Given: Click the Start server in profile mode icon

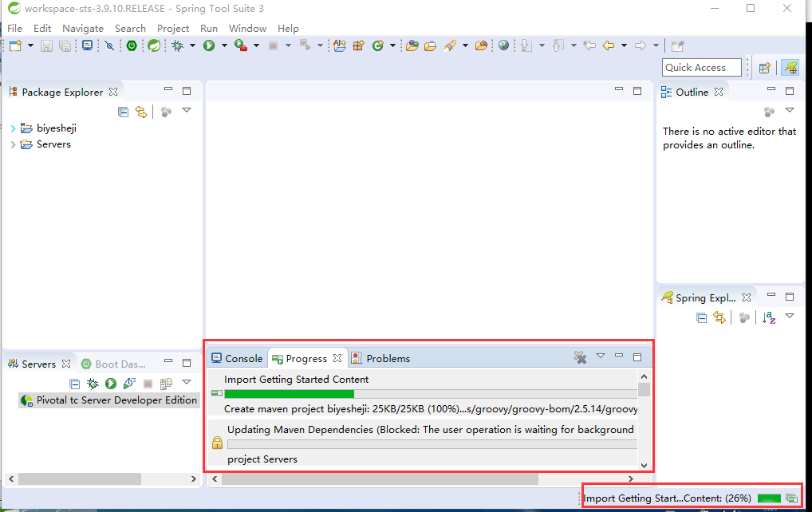Looking at the screenshot, I should point(129,384).
